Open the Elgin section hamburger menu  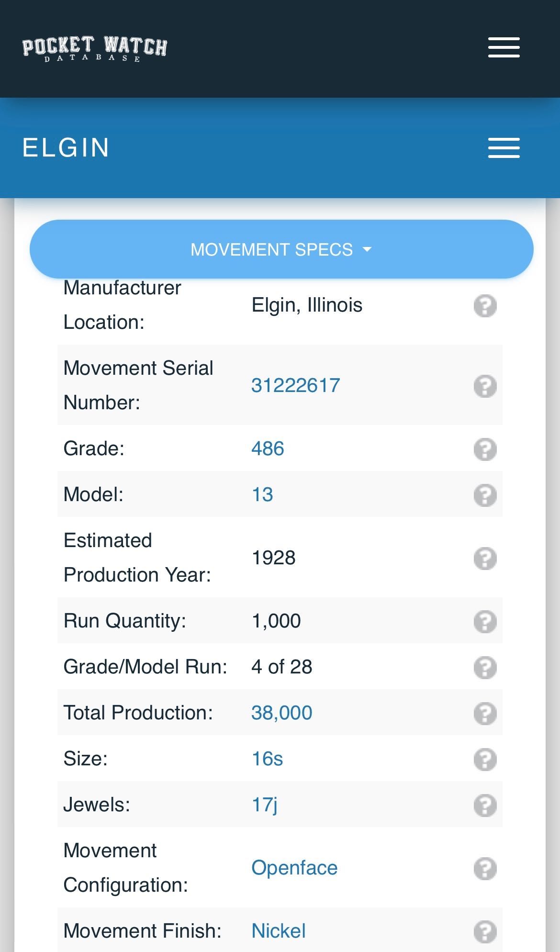(504, 148)
